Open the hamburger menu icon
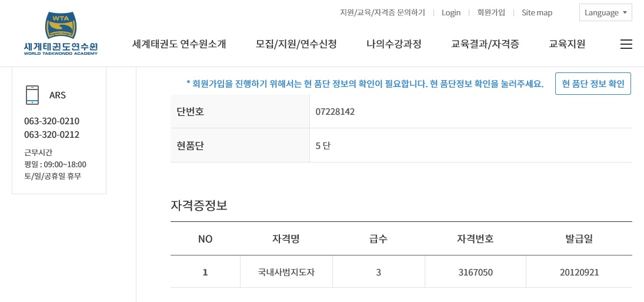This screenshot has height=302, width=644. tap(626, 44)
